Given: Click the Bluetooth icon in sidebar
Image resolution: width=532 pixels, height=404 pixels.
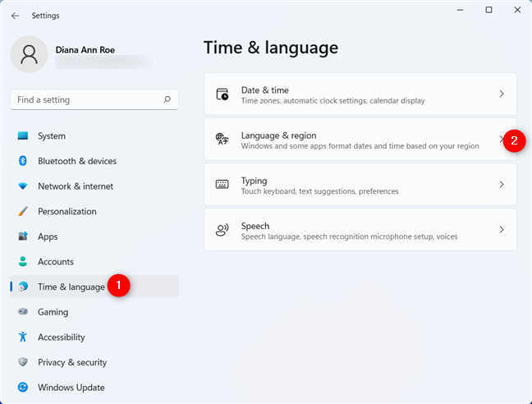Looking at the screenshot, I should pyautogui.click(x=23, y=161).
